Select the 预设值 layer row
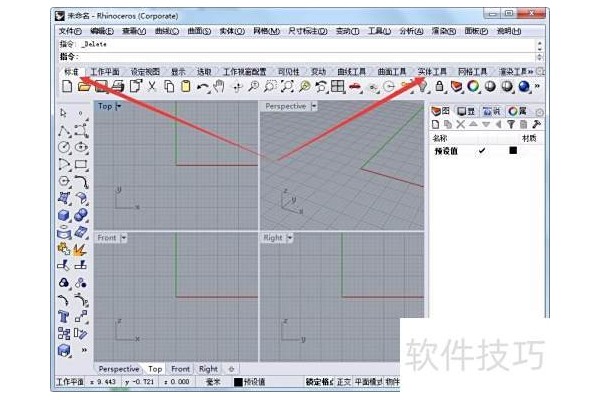Screen dimensions: 600x400 click(486, 151)
